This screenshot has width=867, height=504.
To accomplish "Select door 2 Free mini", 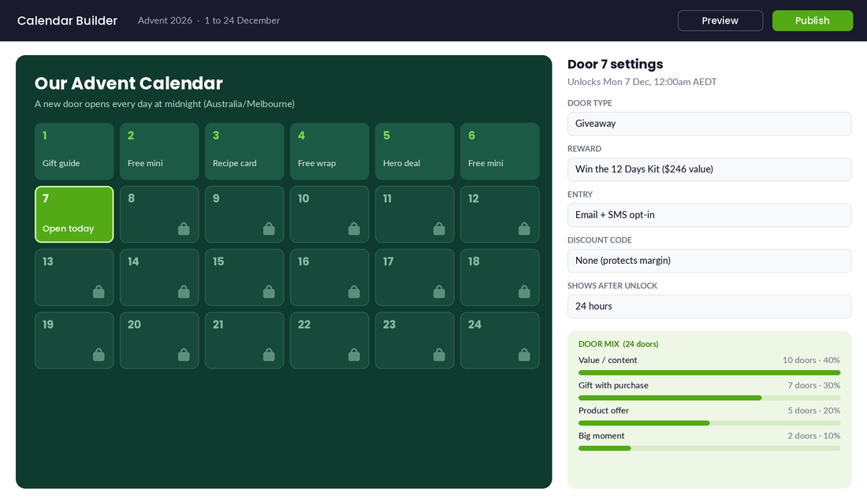I will [159, 151].
